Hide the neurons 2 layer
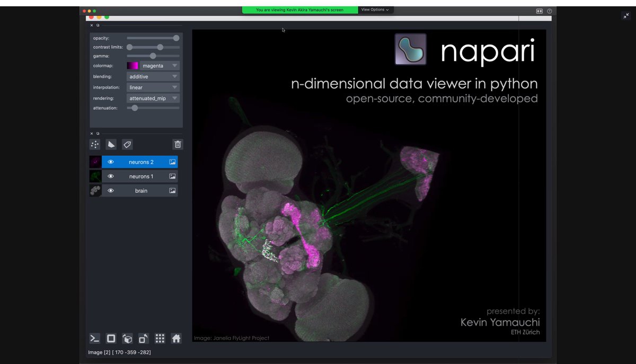Image resolution: width=636 pixels, height=364 pixels. click(x=111, y=162)
